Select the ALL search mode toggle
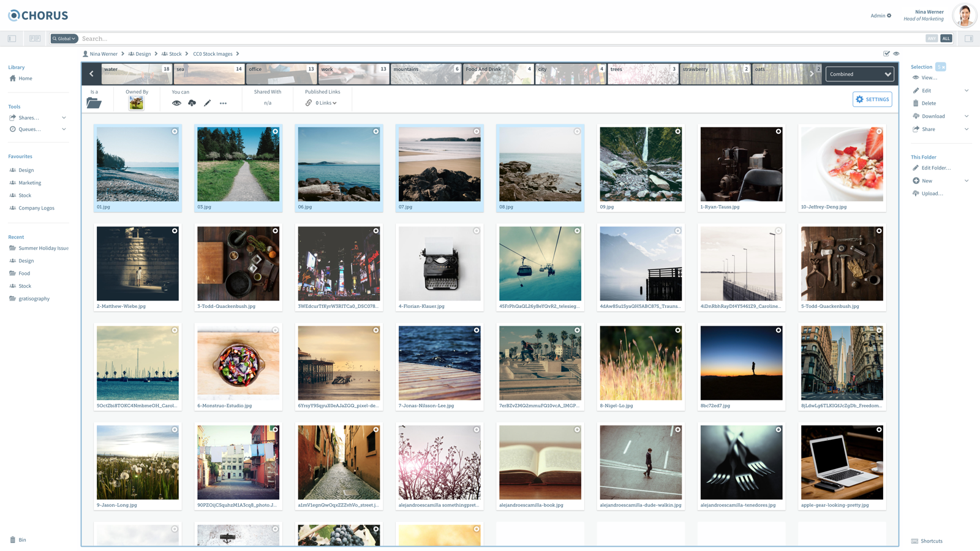Image resolution: width=980 pixels, height=551 pixels. click(x=946, y=39)
